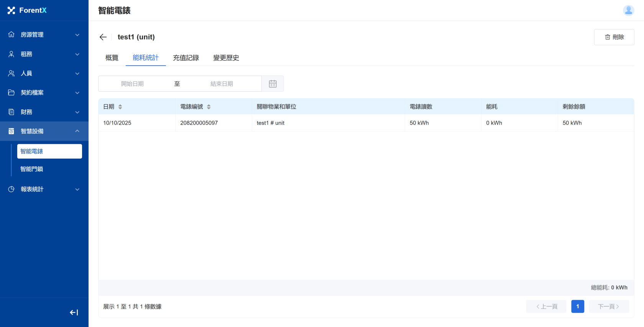Collapse the 智慧設備 menu section
The height and width of the screenshot is (327, 644).
44,131
